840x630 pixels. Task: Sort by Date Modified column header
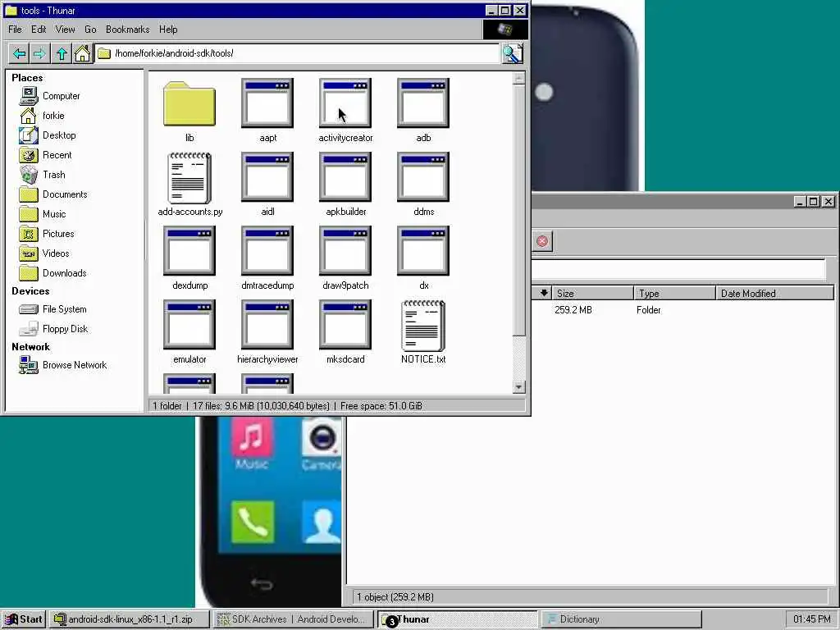pos(774,293)
